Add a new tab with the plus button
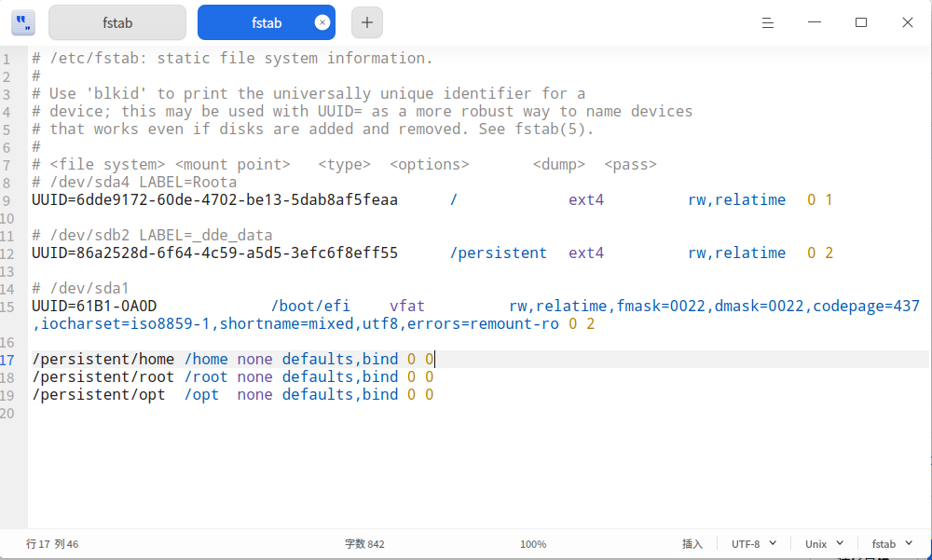The height and width of the screenshot is (560, 932). (x=366, y=22)
